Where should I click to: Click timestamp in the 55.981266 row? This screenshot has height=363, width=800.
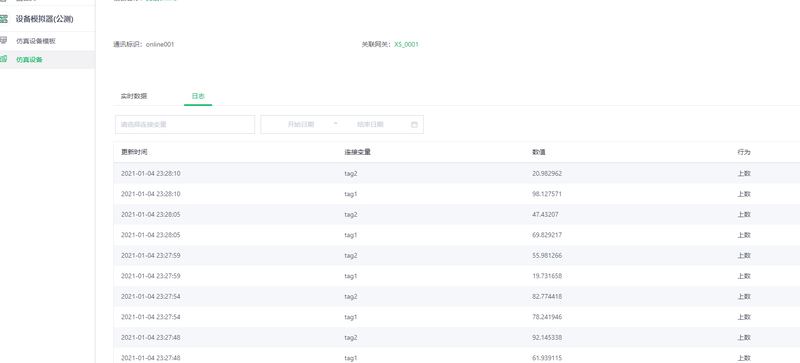151,255
